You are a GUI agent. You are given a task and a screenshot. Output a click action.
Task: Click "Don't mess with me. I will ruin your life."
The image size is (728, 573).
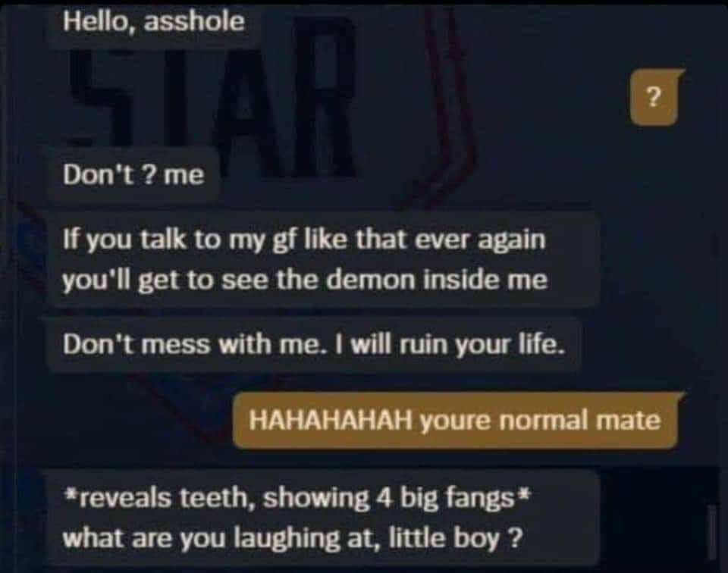(x=313, y=345)
